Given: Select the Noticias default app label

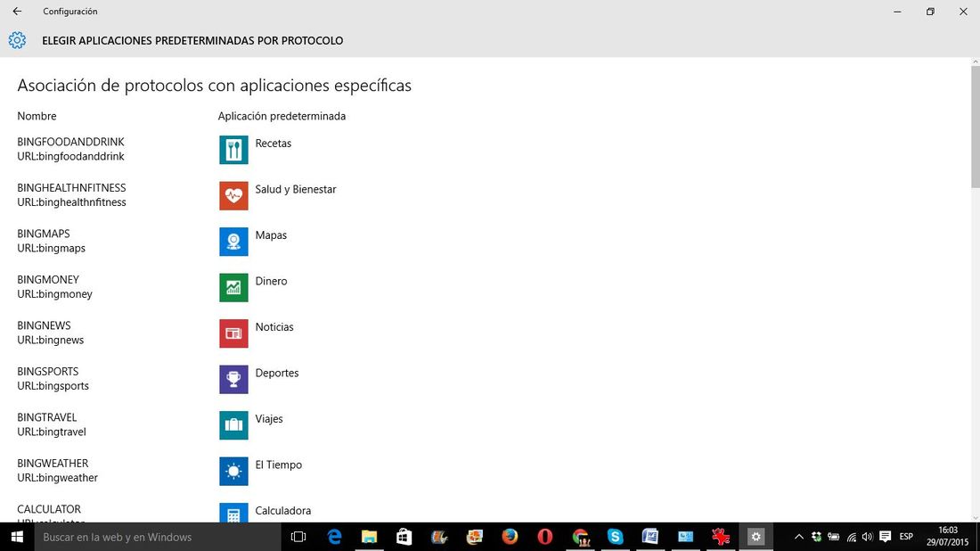Looking at the screenshot, I should coord(274,327).
